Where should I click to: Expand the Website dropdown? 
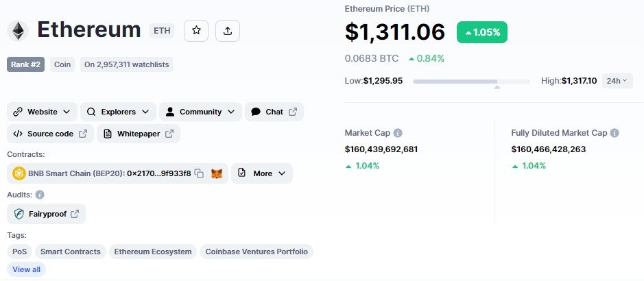coord(42,112)
